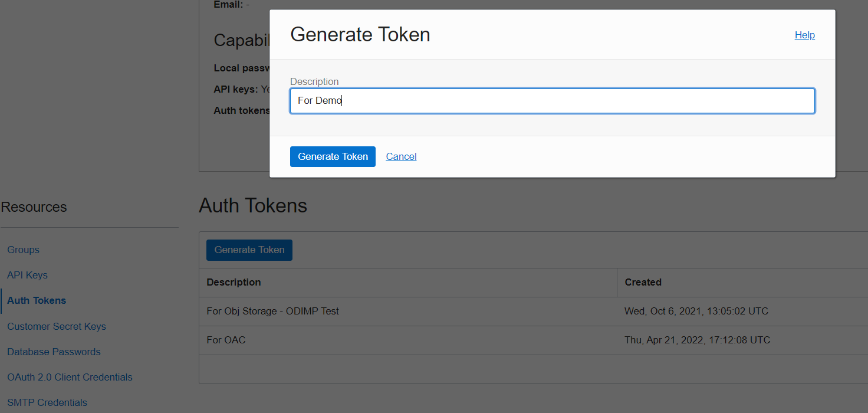Click Generate Token button above table

249,250
